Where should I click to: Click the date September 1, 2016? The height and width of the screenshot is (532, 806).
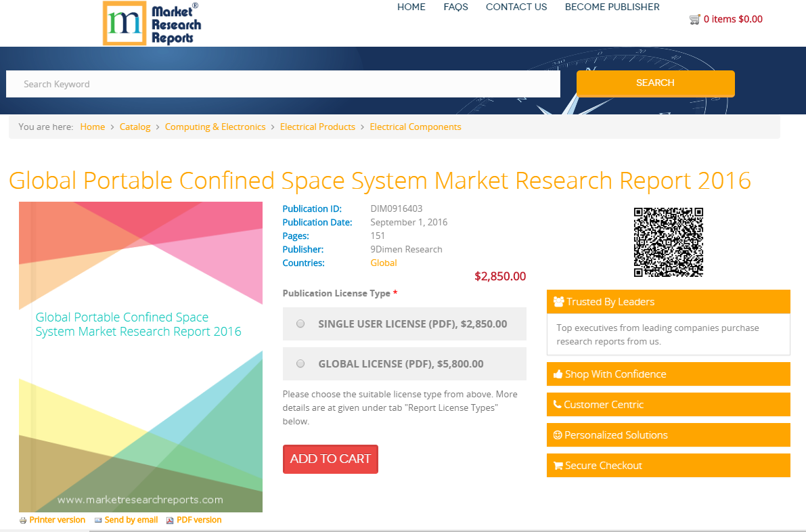[409, 223]
